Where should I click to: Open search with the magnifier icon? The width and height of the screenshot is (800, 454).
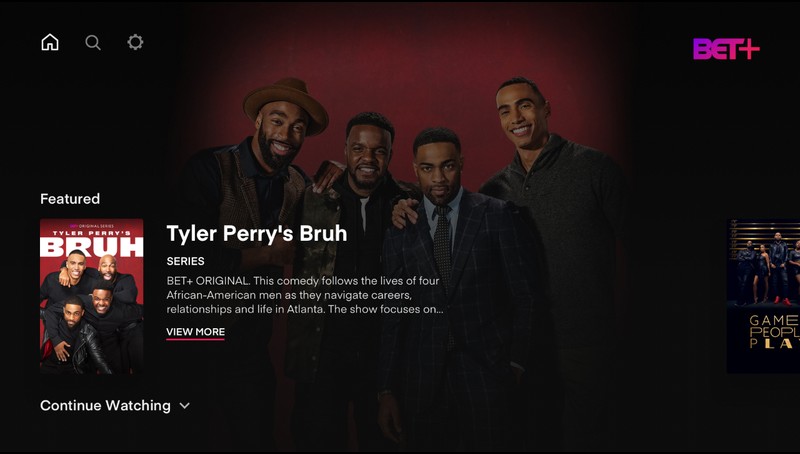click(93, 42)
